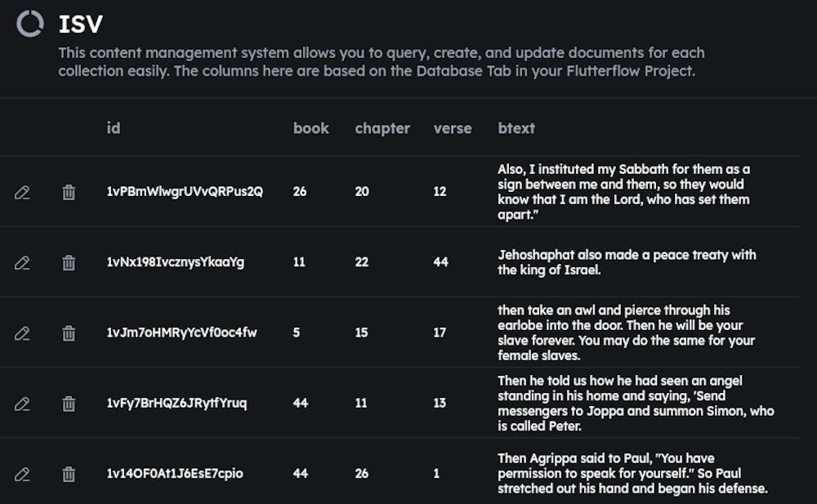The height and width of the screenshot is (504, 817).
Task: Click the Sabbath verse text cell
Action: [x=624, y=192]
